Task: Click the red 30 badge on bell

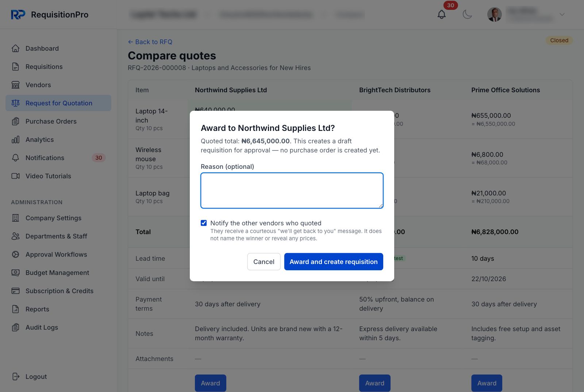Action: pyautogui.click(x=451, y=5)
